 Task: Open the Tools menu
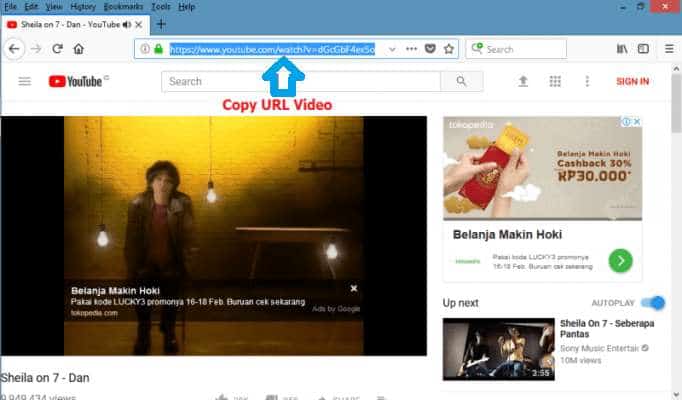pos(160,7)
